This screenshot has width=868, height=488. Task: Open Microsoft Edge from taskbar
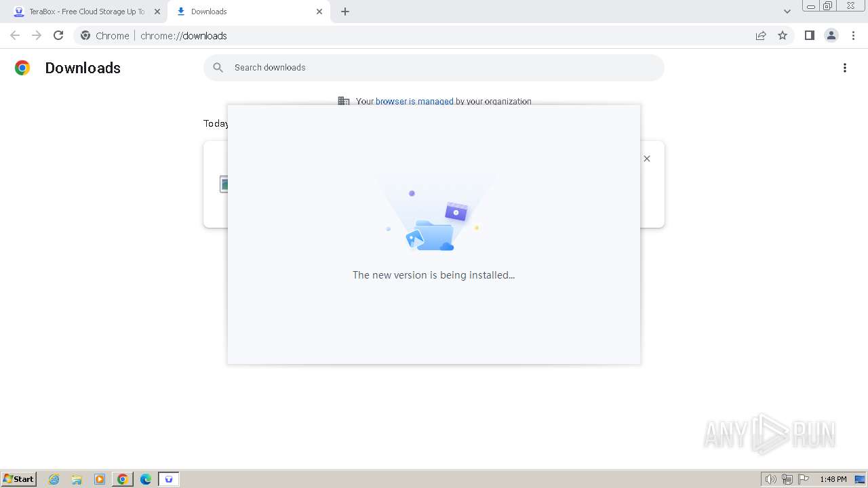tap(146, 479)
